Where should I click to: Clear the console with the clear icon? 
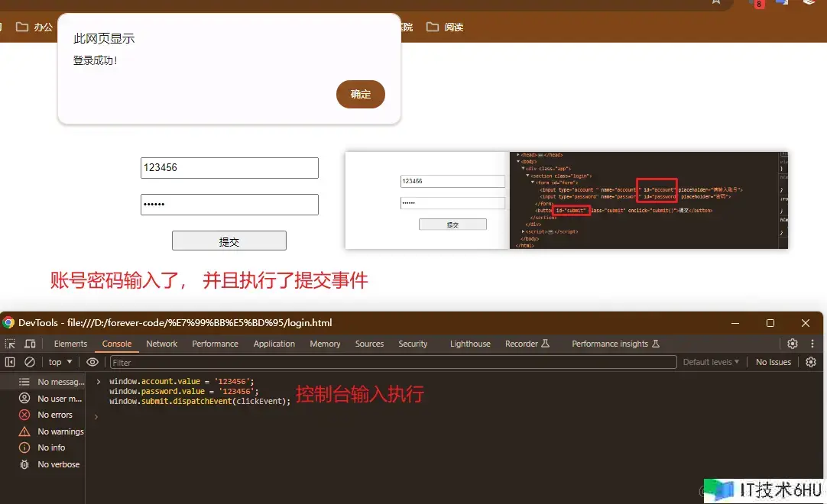point(30,362)
